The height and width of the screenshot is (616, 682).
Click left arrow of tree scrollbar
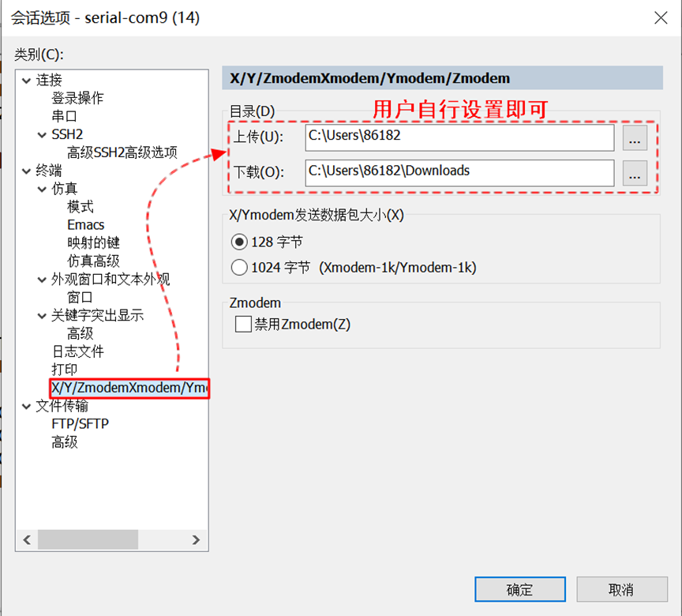coord(27,540)
